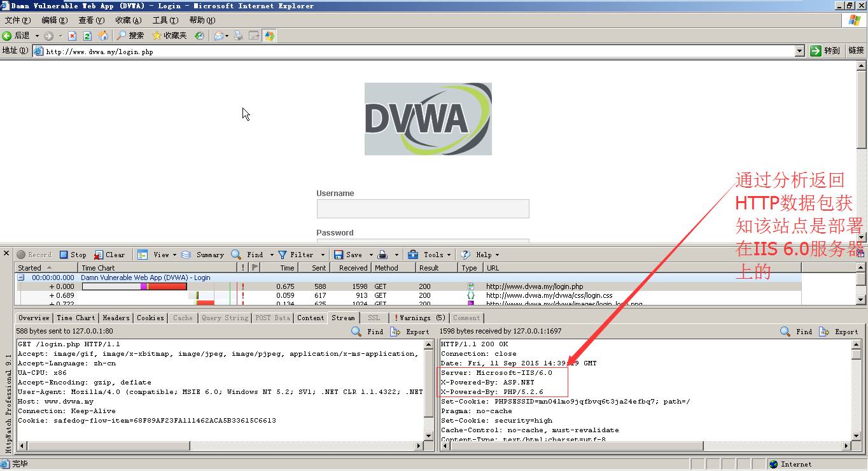Screen dimensions: 868x471
Task: Open the Mail button dropdown arrow
Action: [227, 36]
